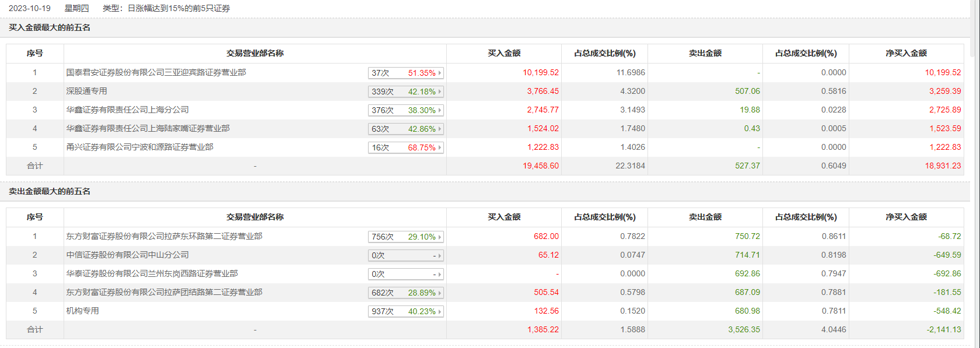Open the 0次 dropdown beside 中信证券中山分公司
This screenshot has height=348, width=980.
click(406, 255)
